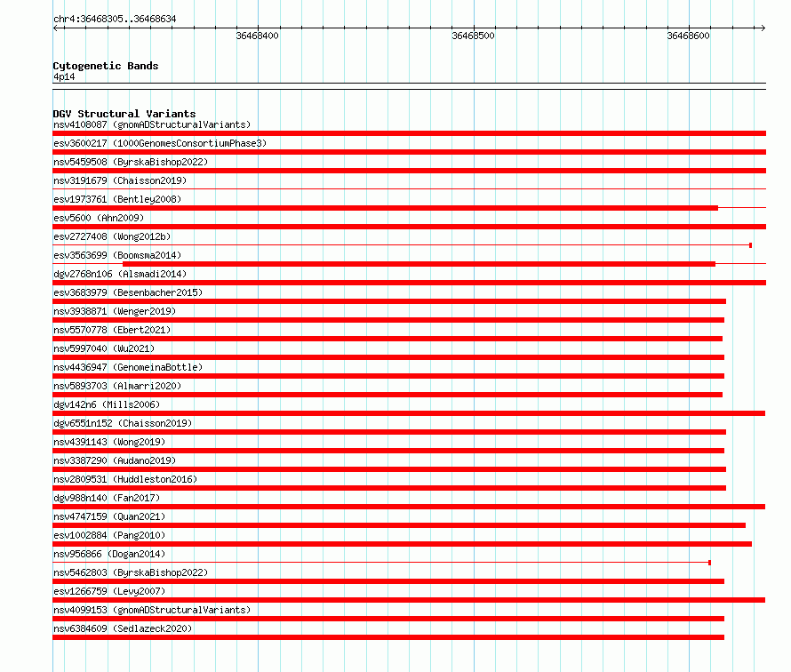The image size is (791, 672).
Task: Select the dgv2768n106 (Alsmadi2014) label
Action: [x=120, y=274]
